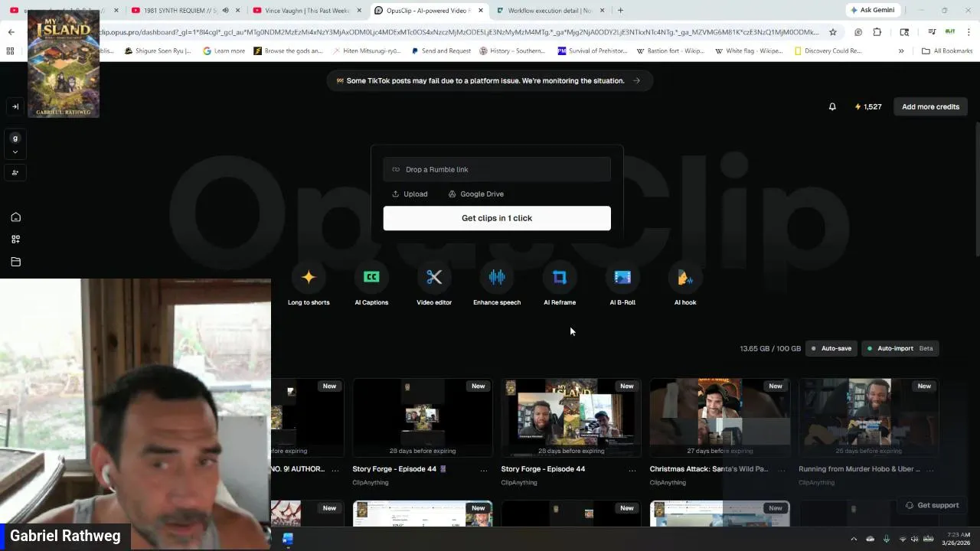The height and width of the screenshot is (551, 980).
Task: Show hidden system tray icons
Action: pyautogui.click(x=854, y=539)
